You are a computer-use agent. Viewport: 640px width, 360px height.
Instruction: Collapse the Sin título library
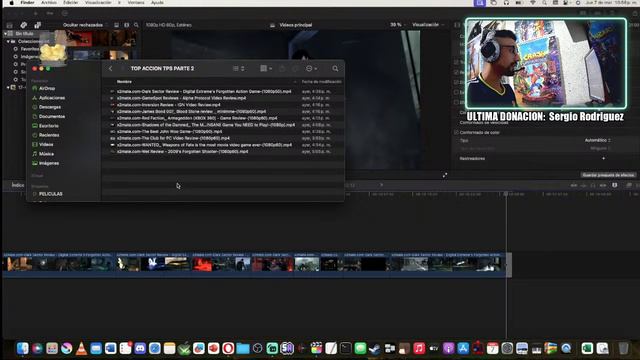click(x=5, y=33)
